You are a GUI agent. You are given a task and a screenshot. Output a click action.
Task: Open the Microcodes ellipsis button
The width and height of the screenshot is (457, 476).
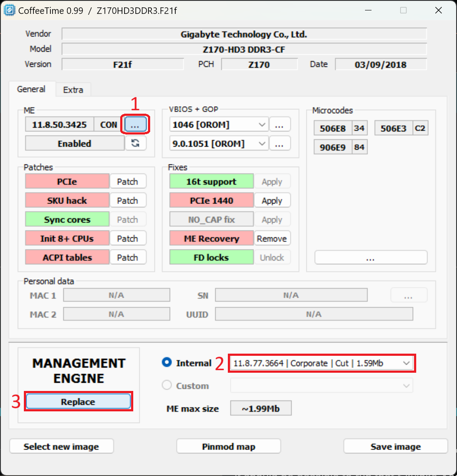tap(371, 257)
